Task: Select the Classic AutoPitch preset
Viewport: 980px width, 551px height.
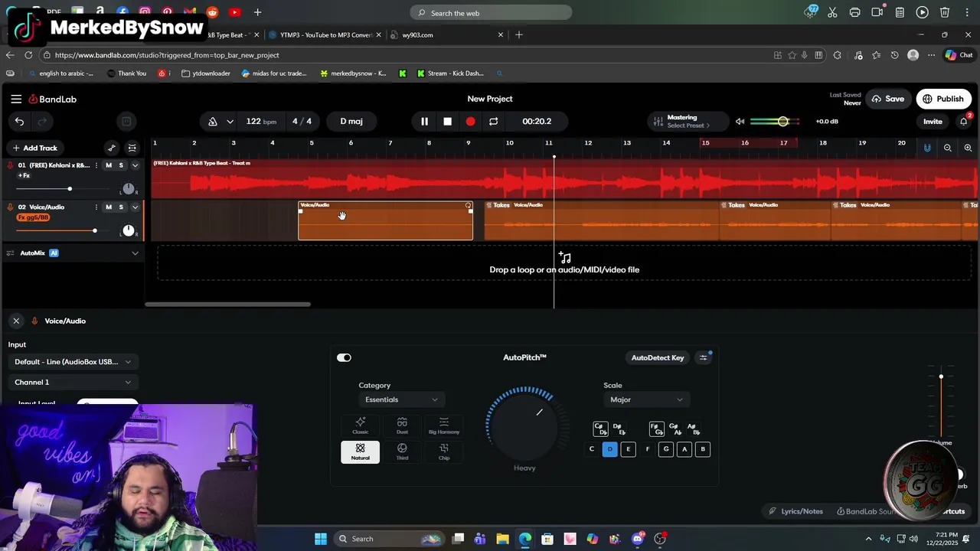Action: coord(360,425)
